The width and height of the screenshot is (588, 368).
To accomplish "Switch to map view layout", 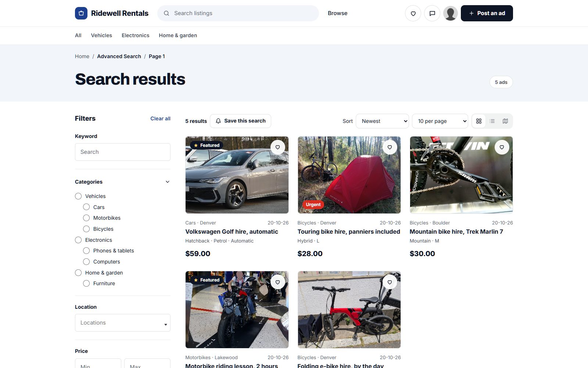I will (505, 121).
